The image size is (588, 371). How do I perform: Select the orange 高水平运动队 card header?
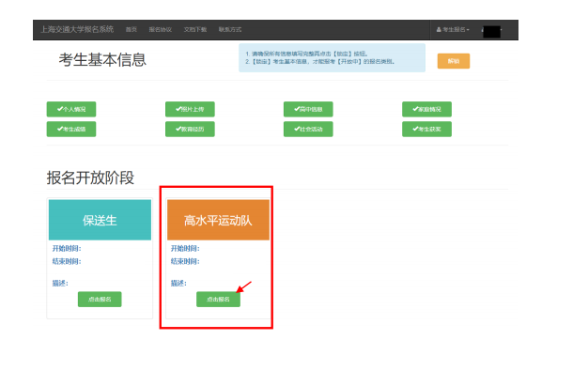pos(218,220)
